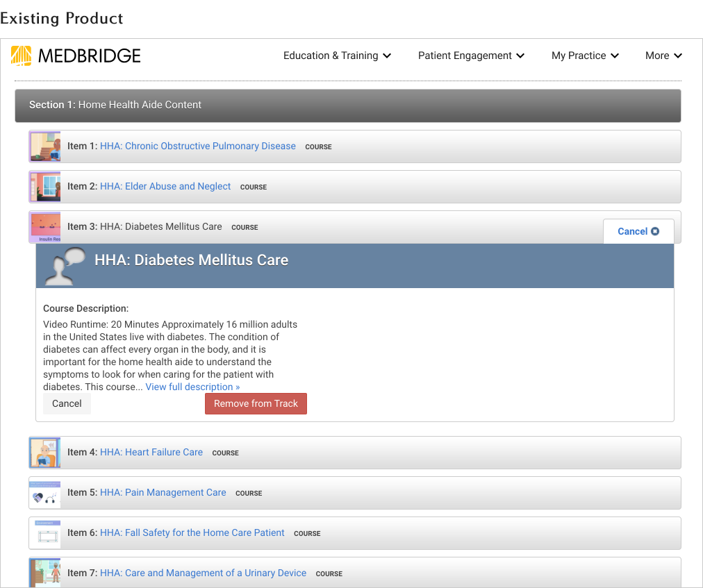Open HHA: Care and Management of a Urinary Device
This screenshot has width=703, height=588.
(x=203, y=573)
